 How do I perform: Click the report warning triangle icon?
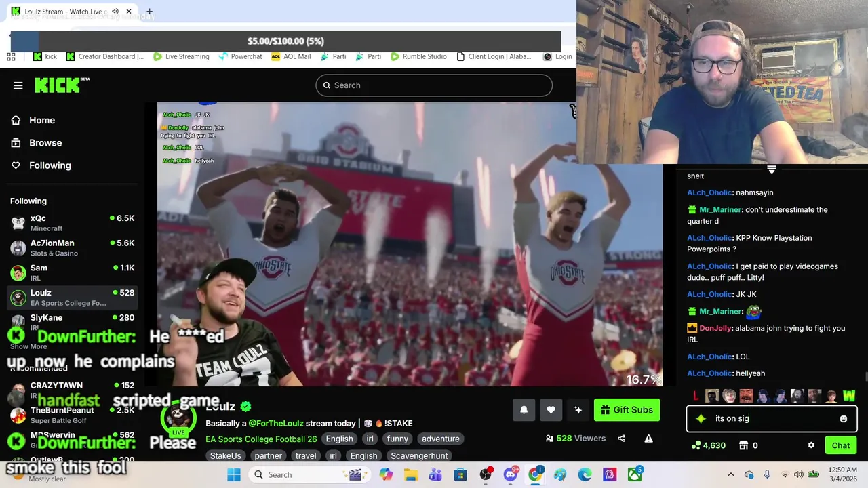click(648, 439)
